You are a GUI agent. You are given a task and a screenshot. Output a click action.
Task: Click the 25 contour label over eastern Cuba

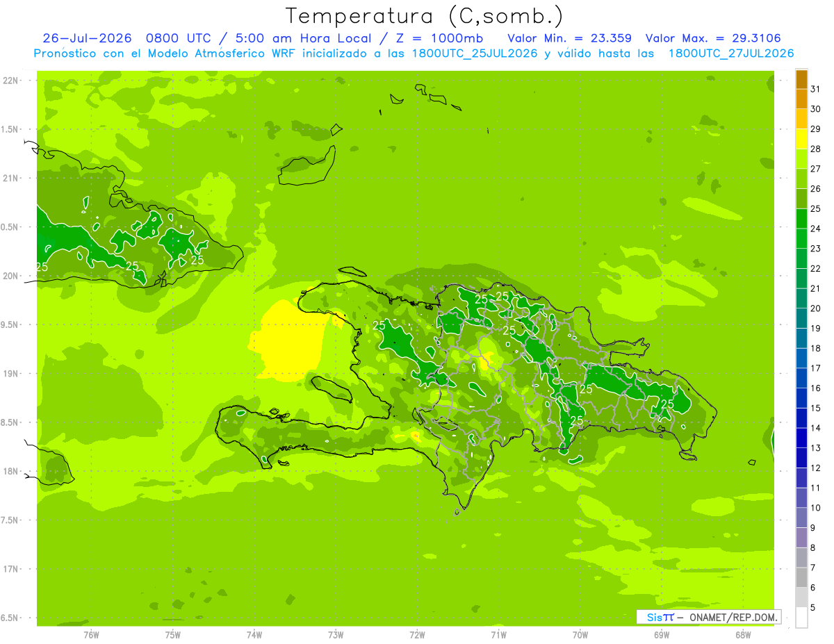click(x=197, y=260)
